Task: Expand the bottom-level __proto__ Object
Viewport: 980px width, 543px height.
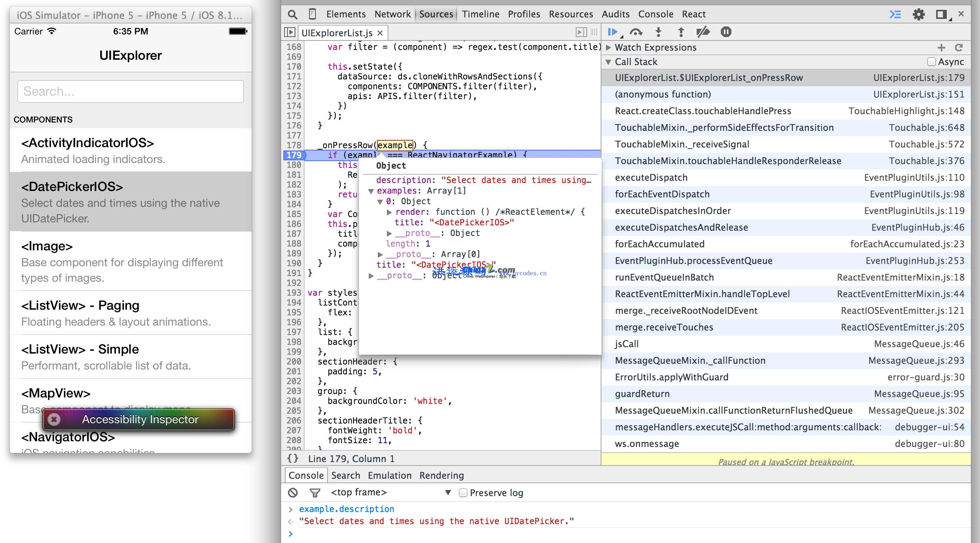Action: click(371, 276)
